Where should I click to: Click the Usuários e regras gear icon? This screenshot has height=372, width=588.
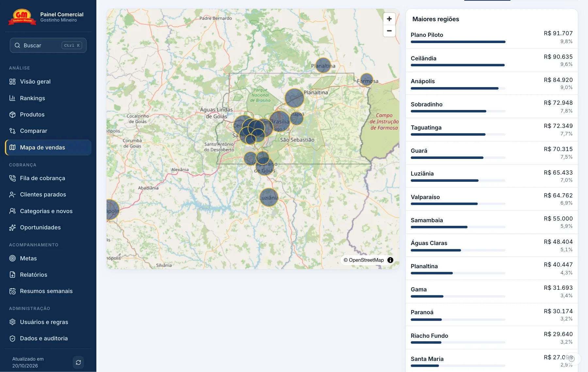12,322
